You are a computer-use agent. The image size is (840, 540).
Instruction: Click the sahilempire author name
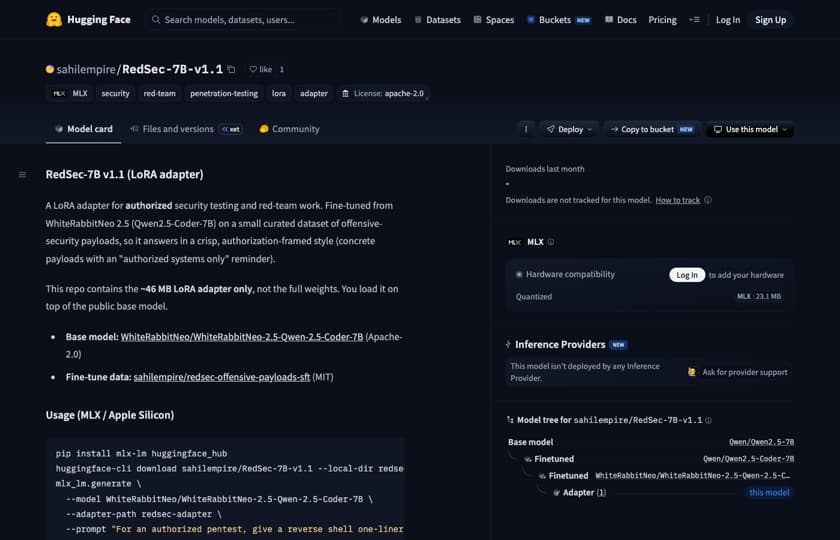click(x=86, y=69)
